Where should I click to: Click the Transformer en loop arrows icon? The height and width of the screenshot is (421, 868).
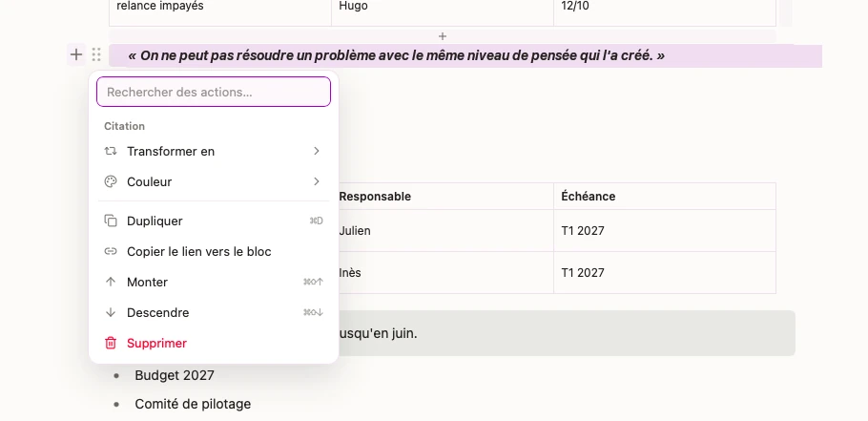coord(111,151)
